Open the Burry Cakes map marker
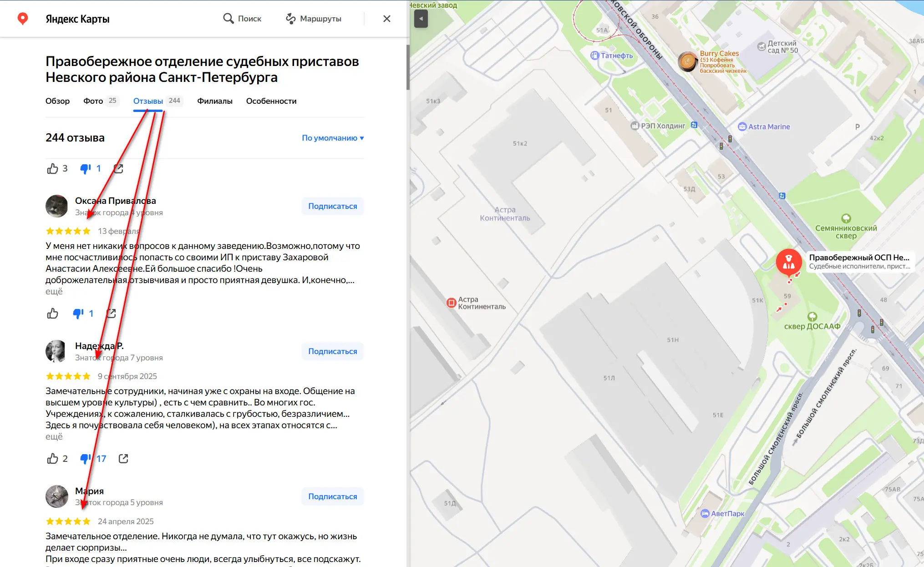The height and width of the screenshot is (567, 924). tap(688, 61)
